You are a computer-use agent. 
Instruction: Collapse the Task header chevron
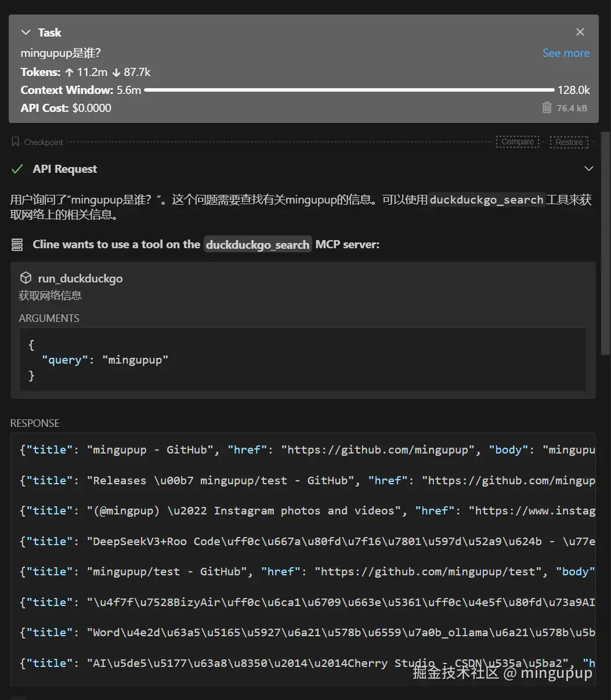[26, 32]
